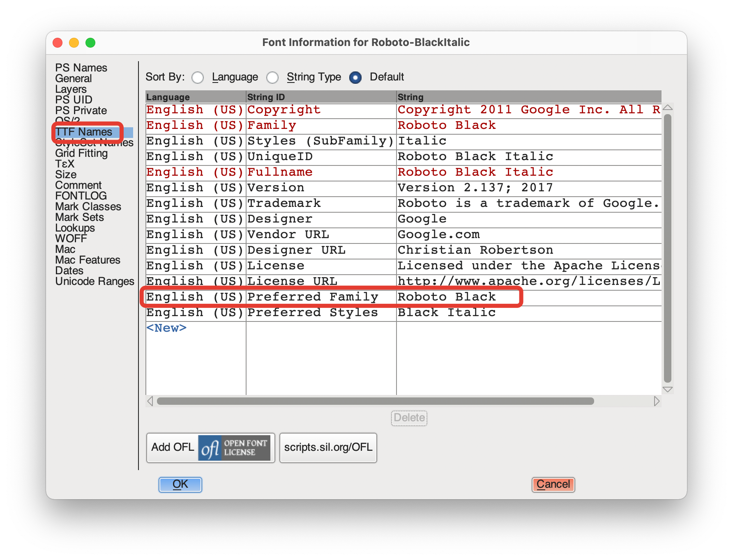Open the Layers section
733x560 pixels.
click(x=71, y=89)
